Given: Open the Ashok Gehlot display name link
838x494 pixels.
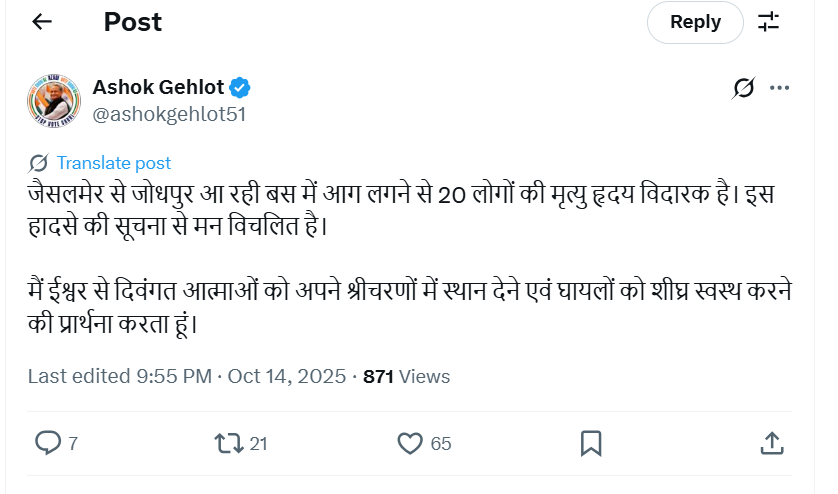Looking at the screenshot, I should 158,87.
